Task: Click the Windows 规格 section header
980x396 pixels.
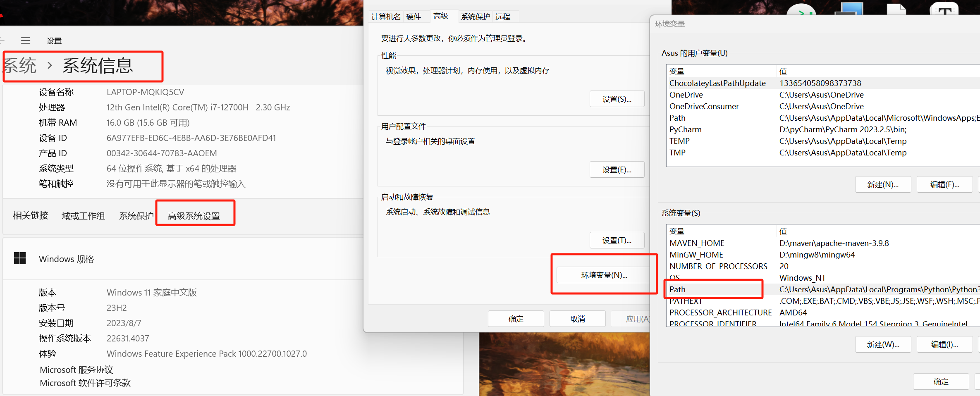Action: pyautogui.click(x=66, y=259)
